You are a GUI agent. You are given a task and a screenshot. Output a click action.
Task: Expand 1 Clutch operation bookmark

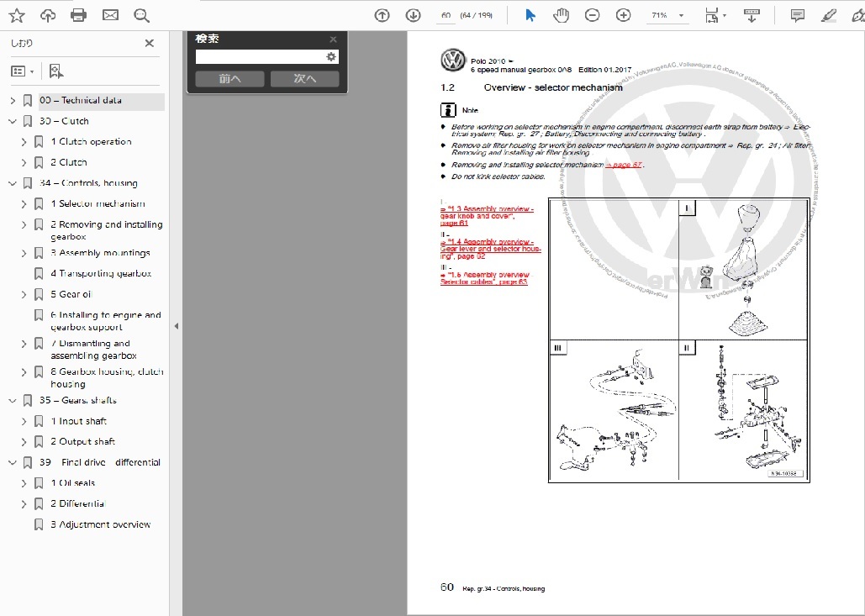click(24, 142)
